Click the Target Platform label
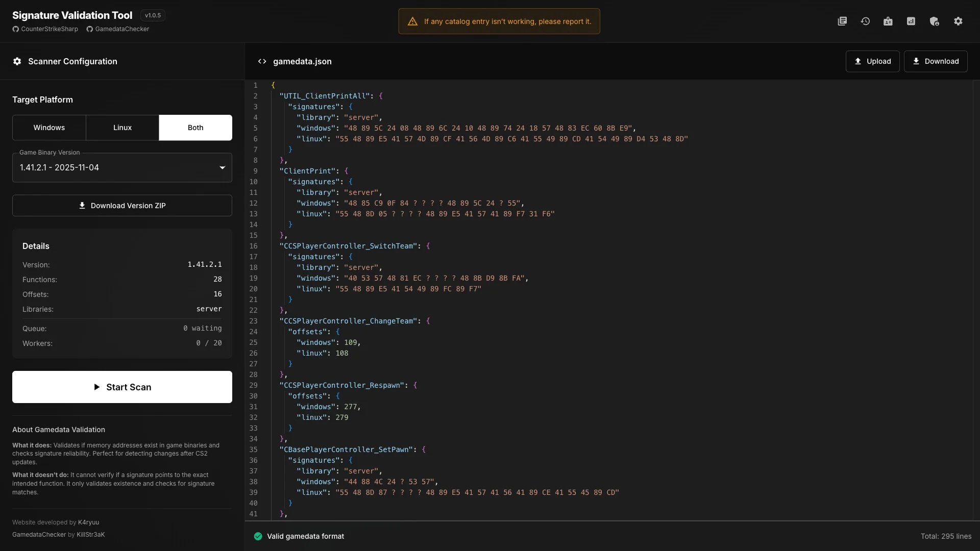The width and height of the screenshot is (980, 551). click(x=42, y=99)
